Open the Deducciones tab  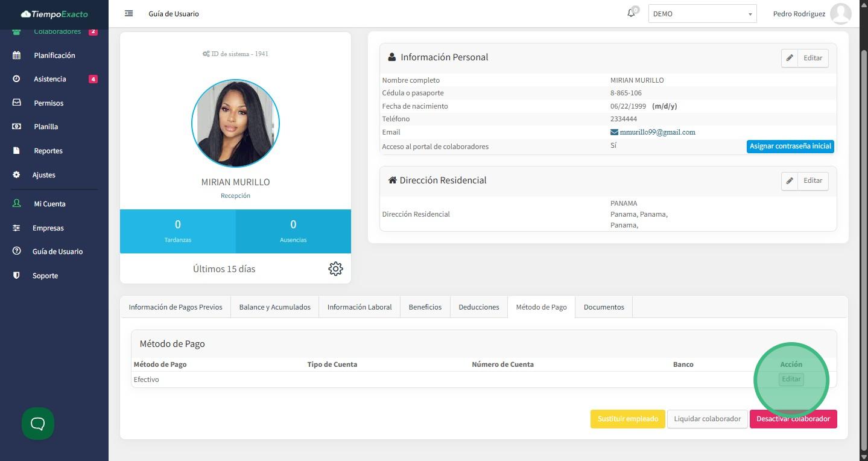tap(478, 307)
